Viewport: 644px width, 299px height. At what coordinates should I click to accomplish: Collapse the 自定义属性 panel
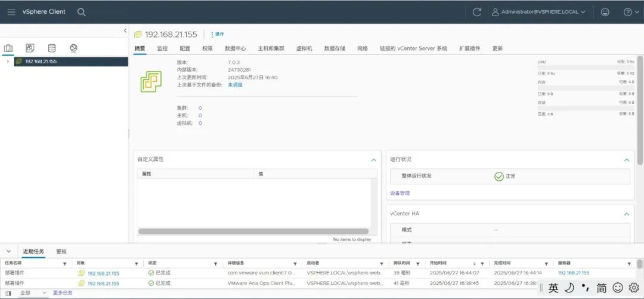[x=373, y=159]
